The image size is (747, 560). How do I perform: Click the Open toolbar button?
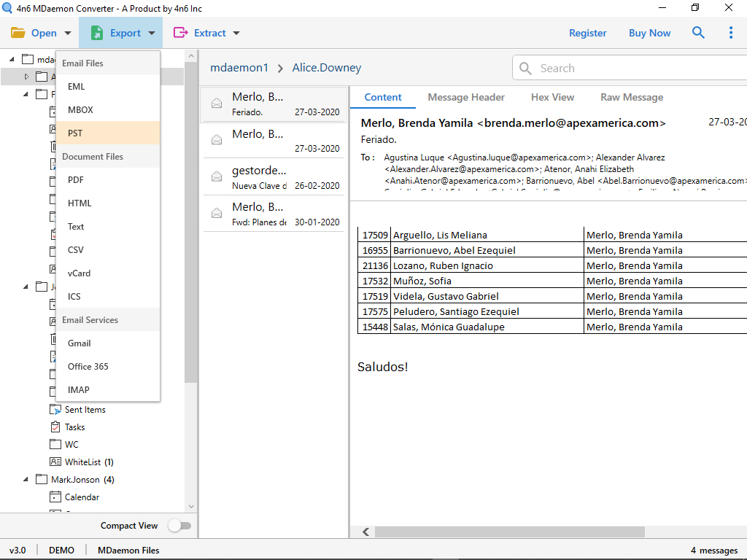(x=40, y=33)
